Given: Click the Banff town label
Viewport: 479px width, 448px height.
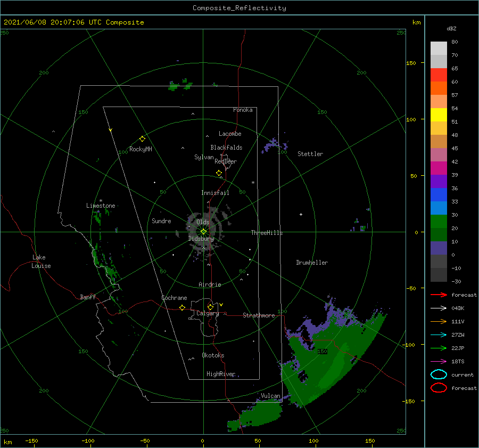Looking at the screenshot, I should coord(88,297).
